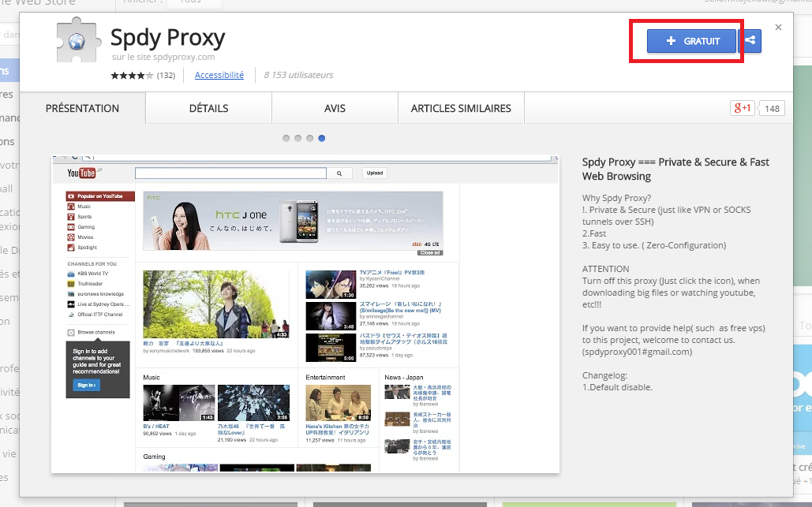Click the blue GRATUIT install button
The image size is (812, 507).
click(x=691, y=41)
